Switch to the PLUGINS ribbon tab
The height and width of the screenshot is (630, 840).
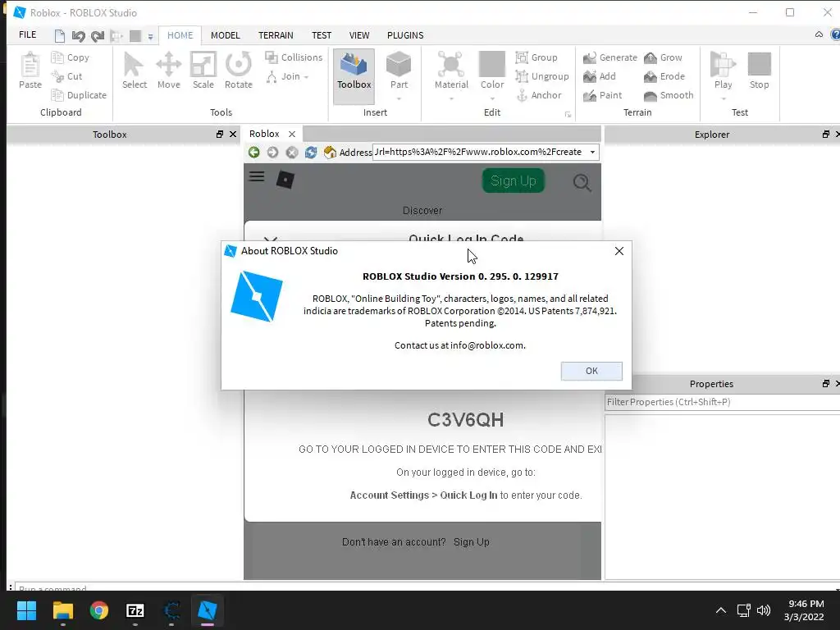pos(405,35)
